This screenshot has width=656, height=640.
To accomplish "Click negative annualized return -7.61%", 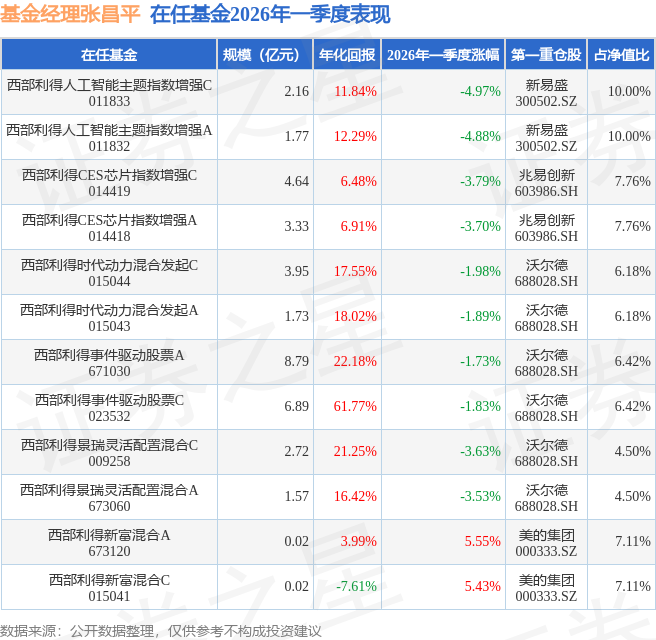I will point(356,586).
